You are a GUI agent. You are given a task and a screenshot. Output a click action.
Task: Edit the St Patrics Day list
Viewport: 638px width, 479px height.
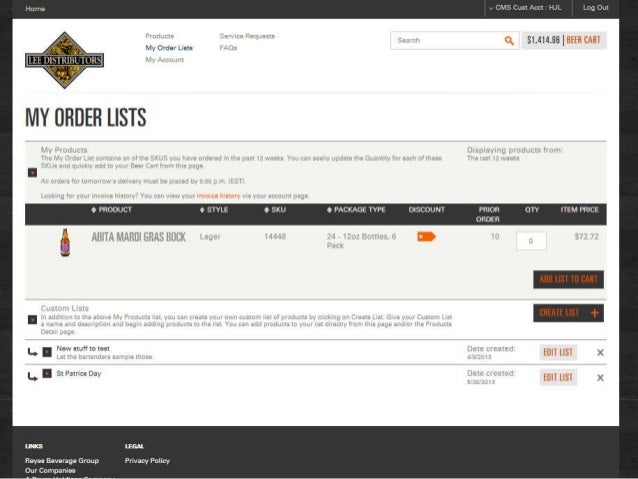(558, 378)
